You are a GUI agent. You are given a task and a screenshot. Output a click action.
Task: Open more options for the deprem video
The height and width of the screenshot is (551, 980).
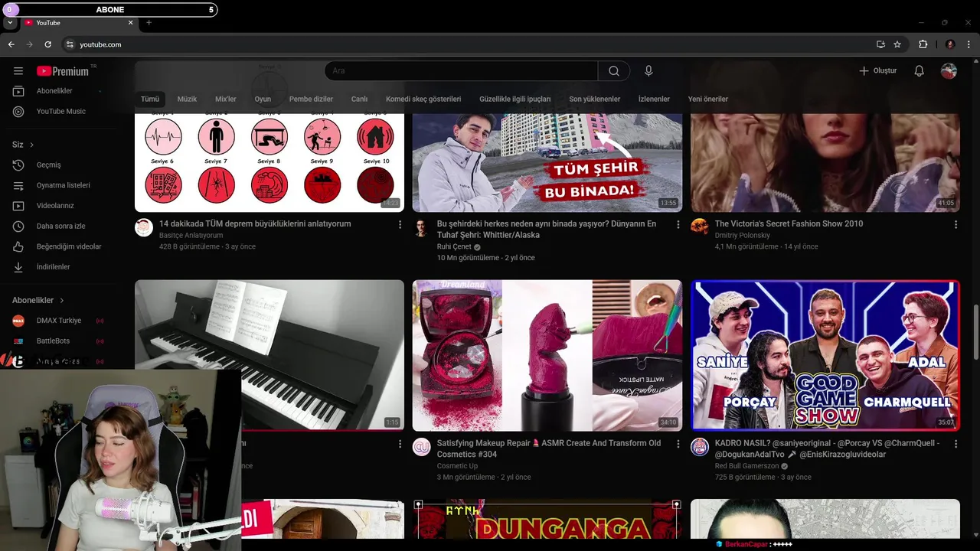click(400, 224)
